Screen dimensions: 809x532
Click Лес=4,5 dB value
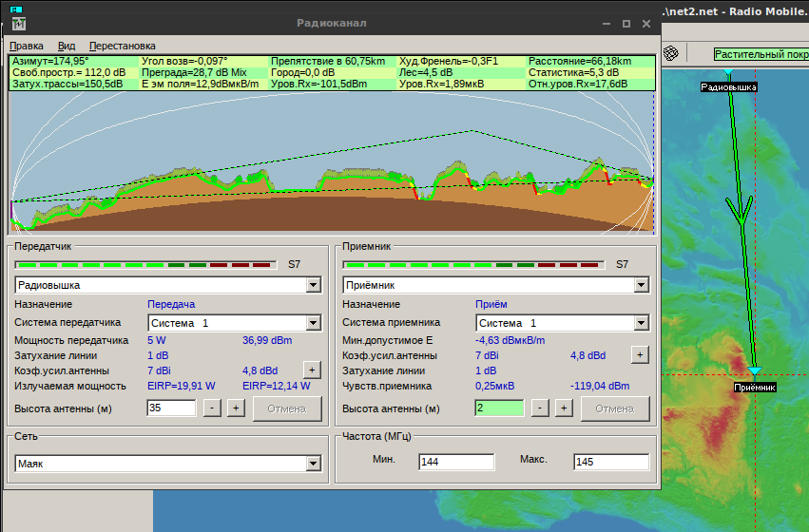(426, 73)
